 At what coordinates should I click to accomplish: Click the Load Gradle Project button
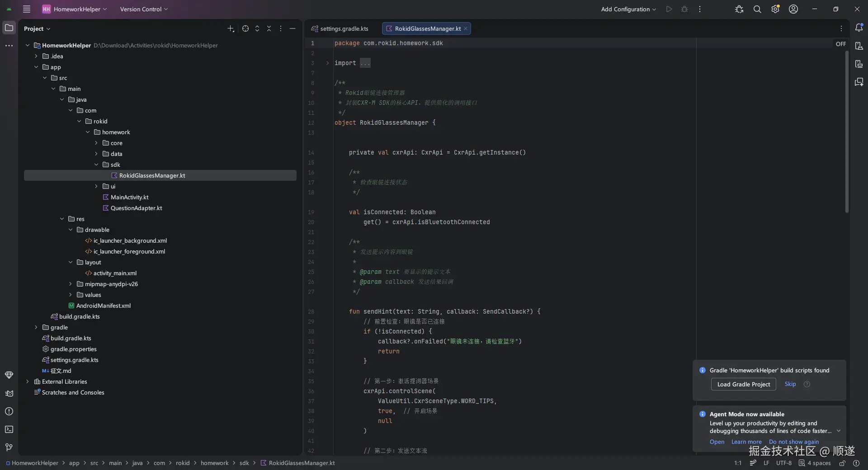[x=743, y=384]
